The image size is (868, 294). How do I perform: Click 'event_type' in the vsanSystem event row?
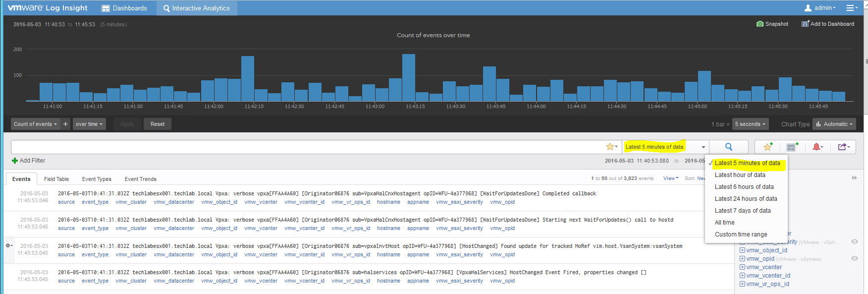point(95,254)
